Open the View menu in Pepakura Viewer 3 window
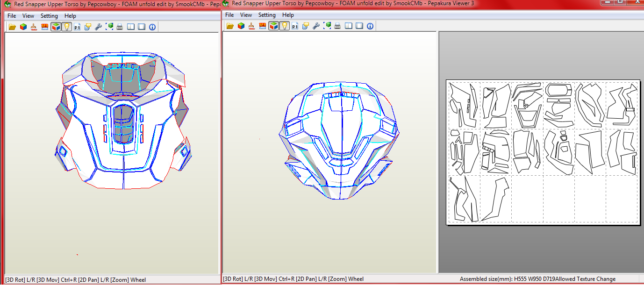 [246, 15]
